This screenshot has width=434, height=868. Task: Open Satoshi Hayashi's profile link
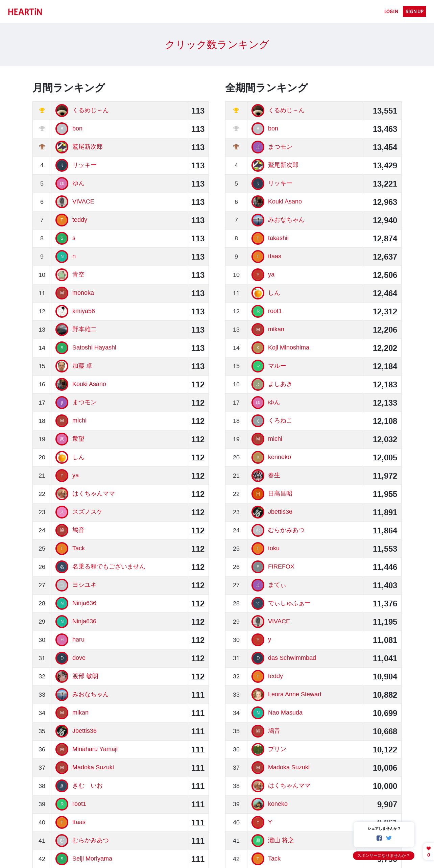[x=94, y=347]
